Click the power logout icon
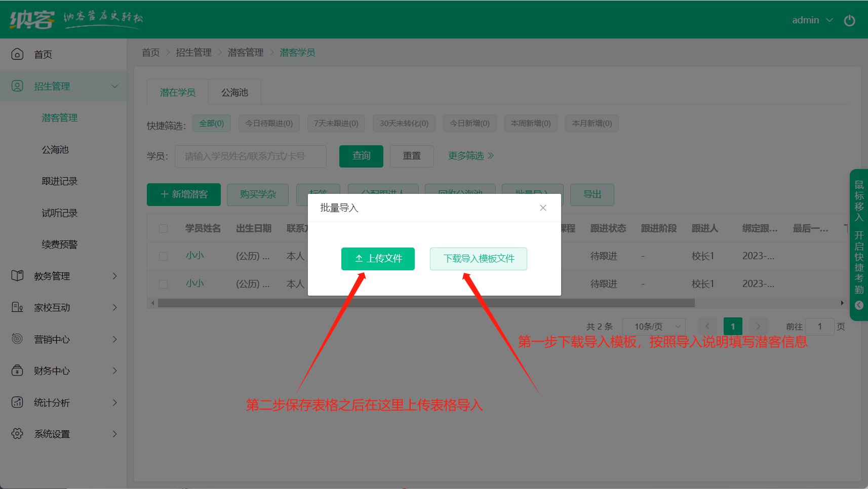 click(849, 20)
